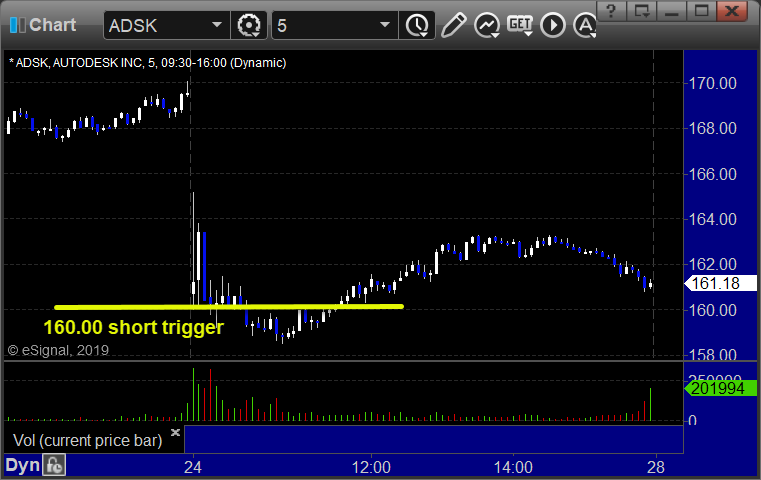The height and width of the screenshot is (480, 761).
Task: Click the help question mark button
Action: pyautogui.click(x=611, y=10)
